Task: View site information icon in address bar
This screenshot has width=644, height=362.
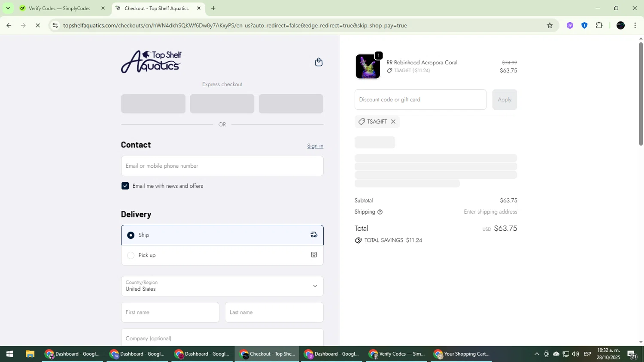Action: click(55, 25)
